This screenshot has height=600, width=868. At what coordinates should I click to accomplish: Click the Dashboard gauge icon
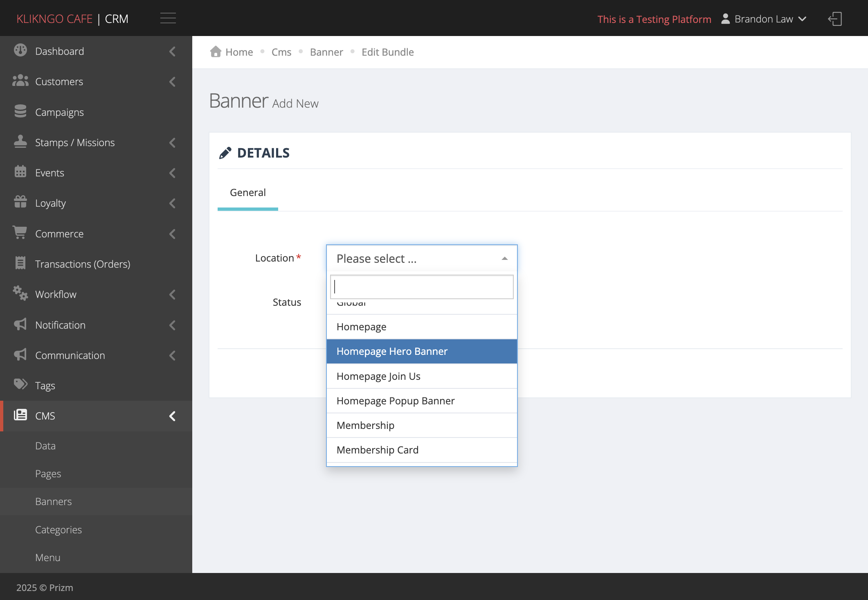click(20, 50)
